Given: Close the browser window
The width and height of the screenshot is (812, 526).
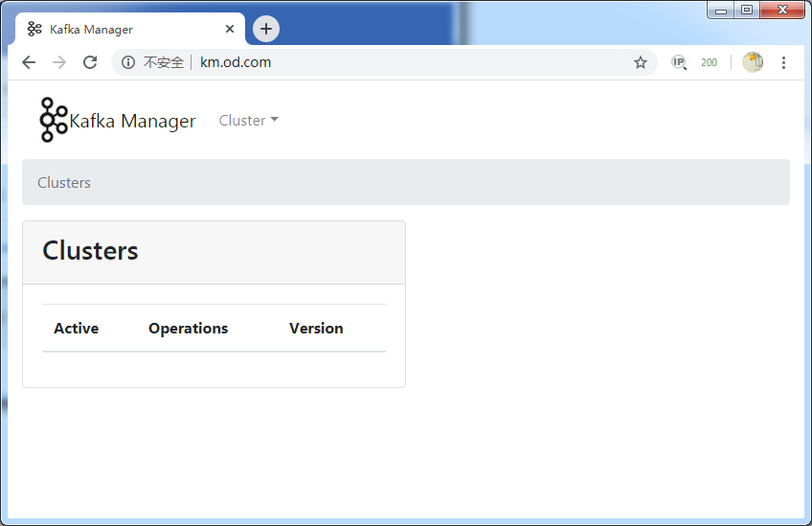Looking at the screenshot, I should click(x=782, y=10).
